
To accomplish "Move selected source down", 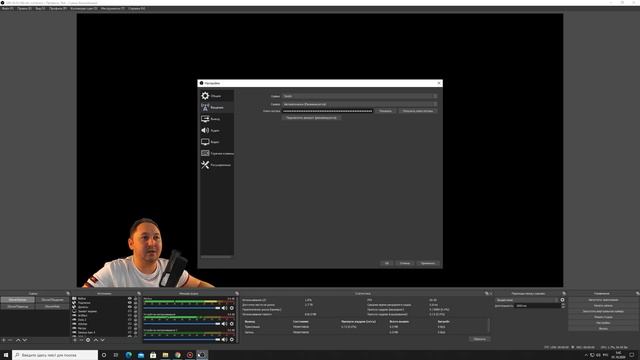I will 102,340.
